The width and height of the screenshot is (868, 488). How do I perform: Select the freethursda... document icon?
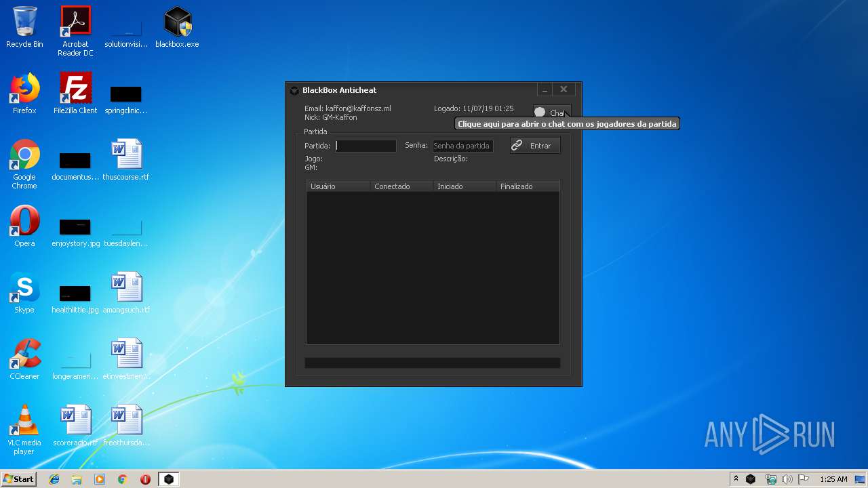[126, 426]
